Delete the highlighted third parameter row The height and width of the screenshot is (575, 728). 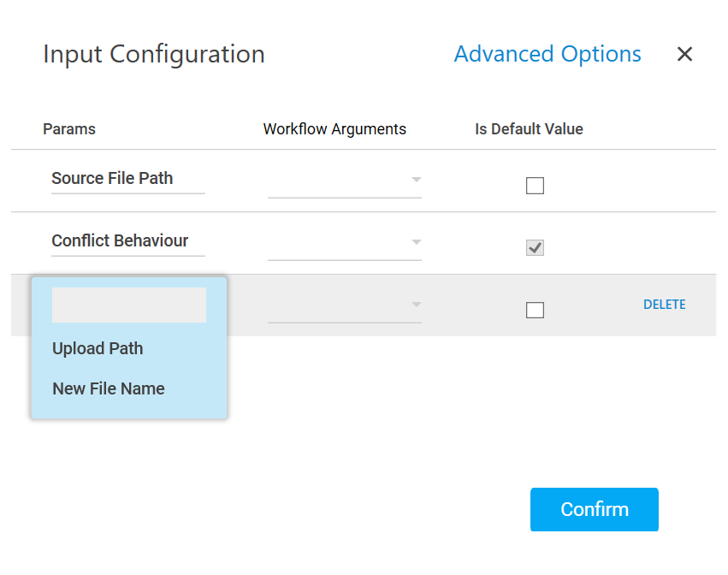coord(664,305)
